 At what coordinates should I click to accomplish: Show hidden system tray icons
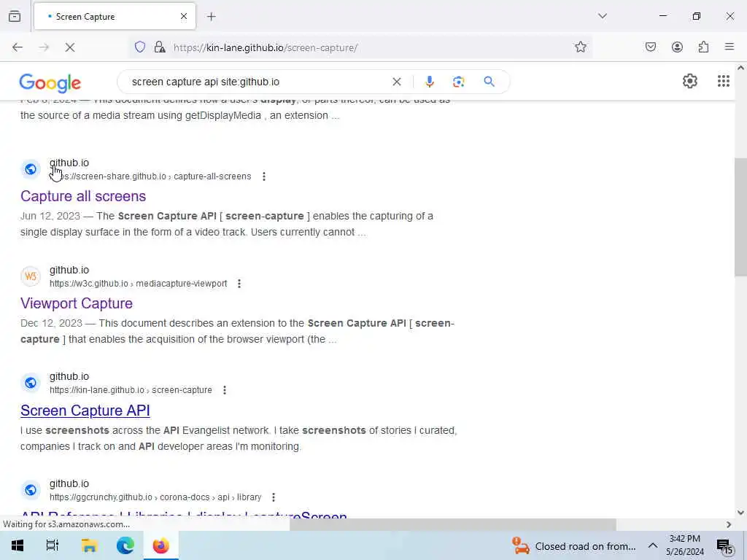653,545
